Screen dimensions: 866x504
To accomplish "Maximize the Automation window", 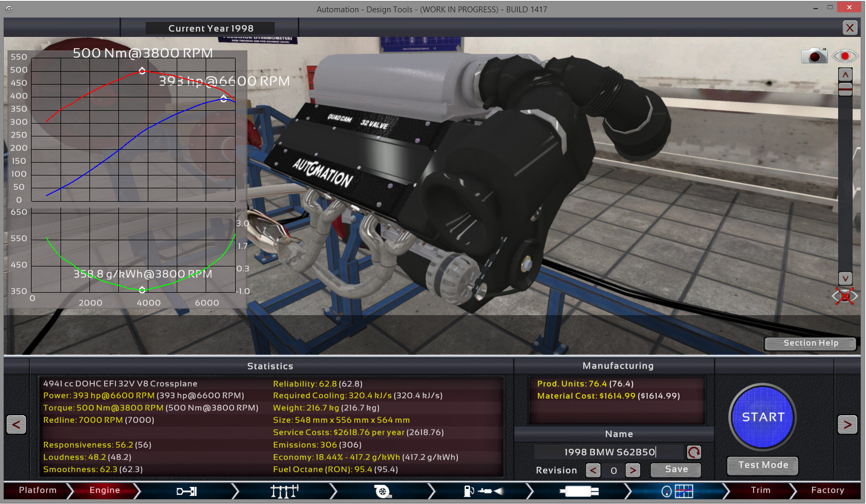I will [830, 7].
